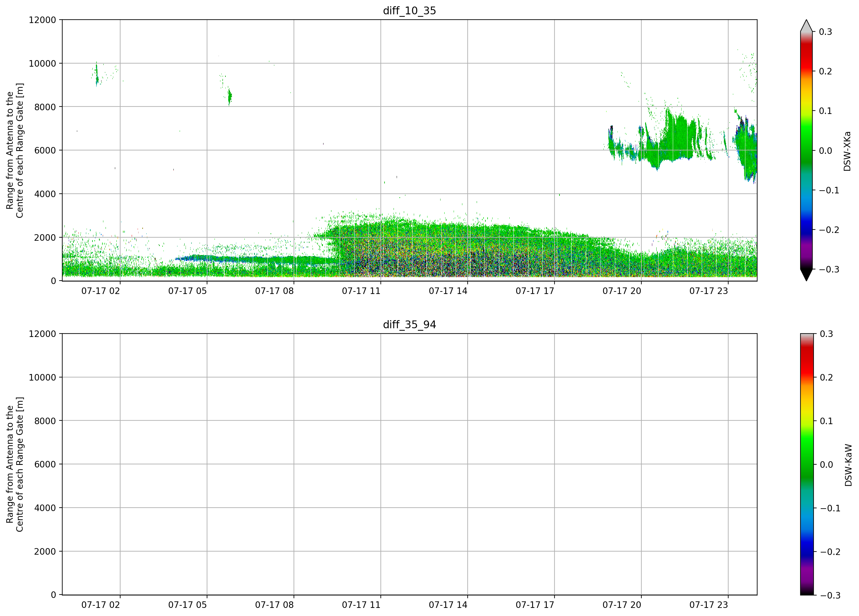859x616 pixels.
Task: Click the 07-17 02 tick label in top plot
Action: [100, 291]
